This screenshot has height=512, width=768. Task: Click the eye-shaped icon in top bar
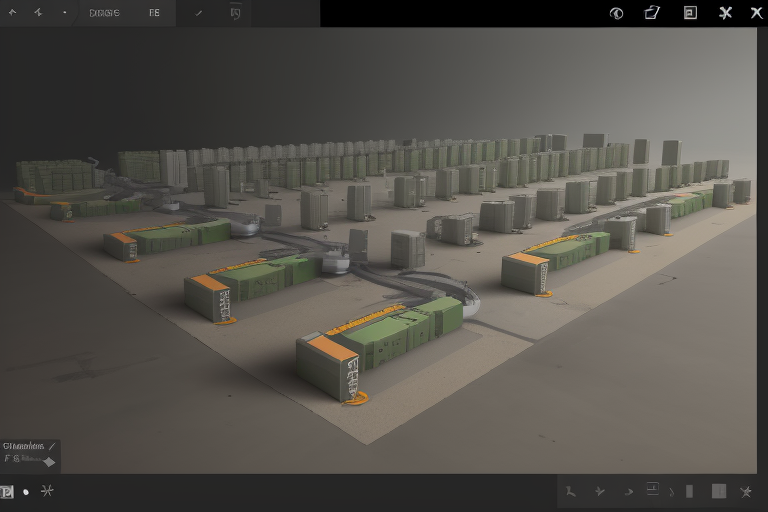click(x=616, y=13)
